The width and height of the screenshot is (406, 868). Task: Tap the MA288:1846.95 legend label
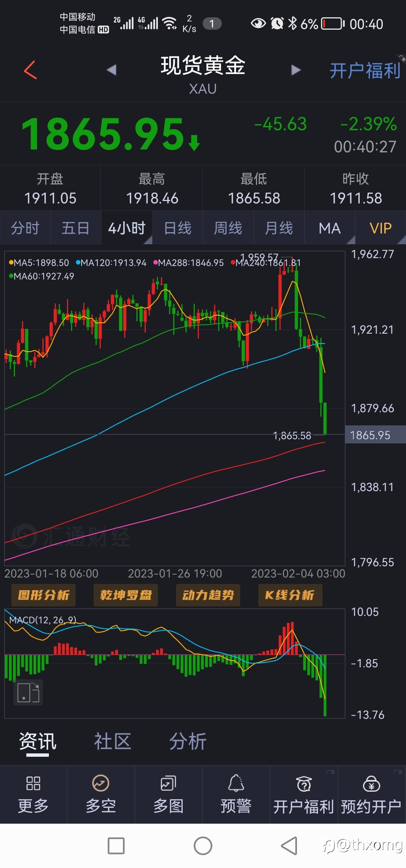(189, 263)
